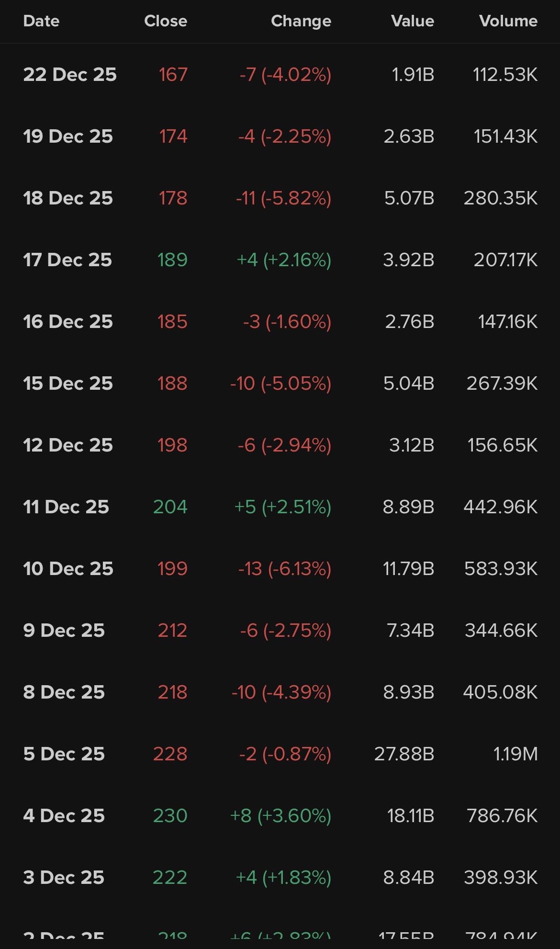Sort by the Date column header
The height and width of the screenshot is (949, 560).
(41, 21)
